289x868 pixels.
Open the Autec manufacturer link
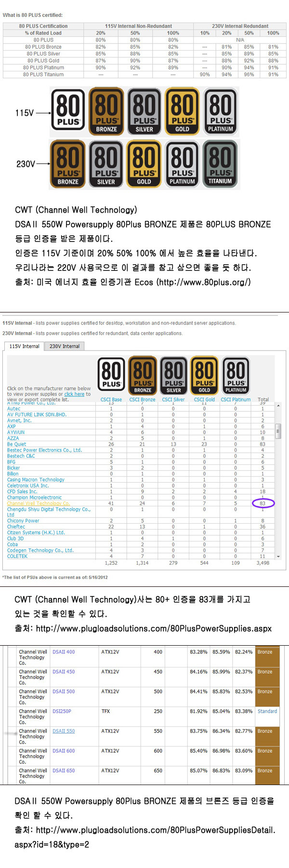(13, 408)
